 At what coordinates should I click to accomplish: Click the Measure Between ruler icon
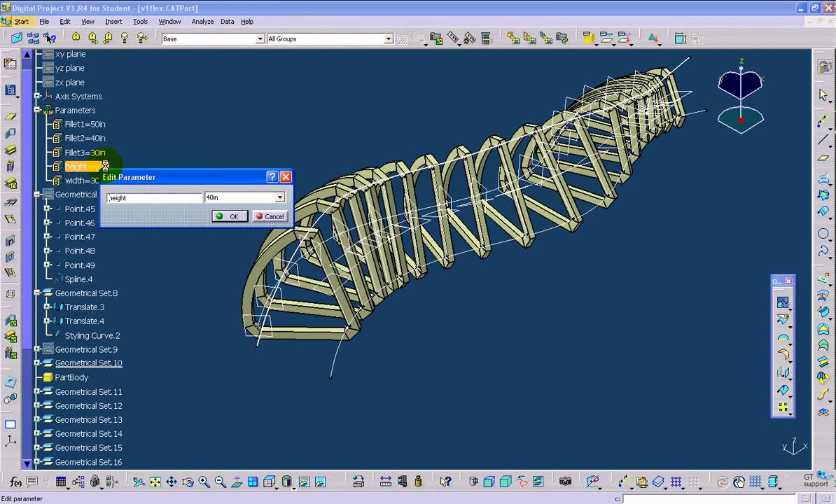[386, 482]
